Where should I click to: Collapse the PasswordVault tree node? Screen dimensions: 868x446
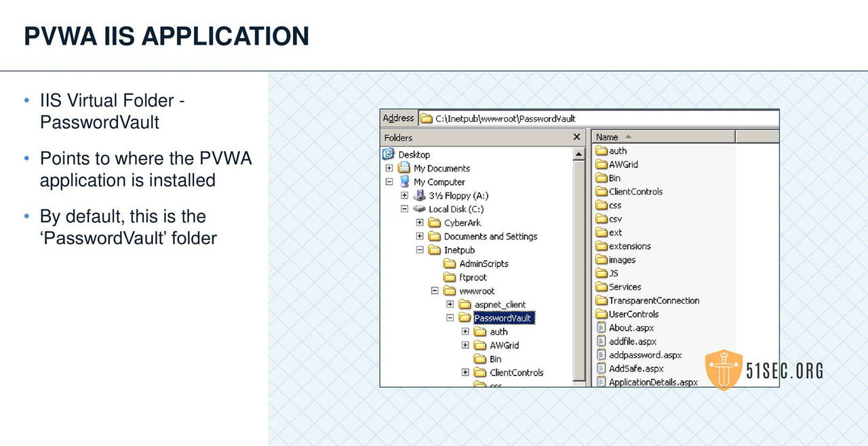coord(450,318)
